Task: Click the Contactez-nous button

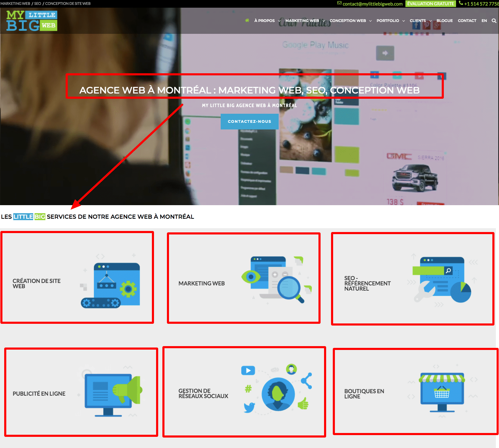Action: coord(249,121)
